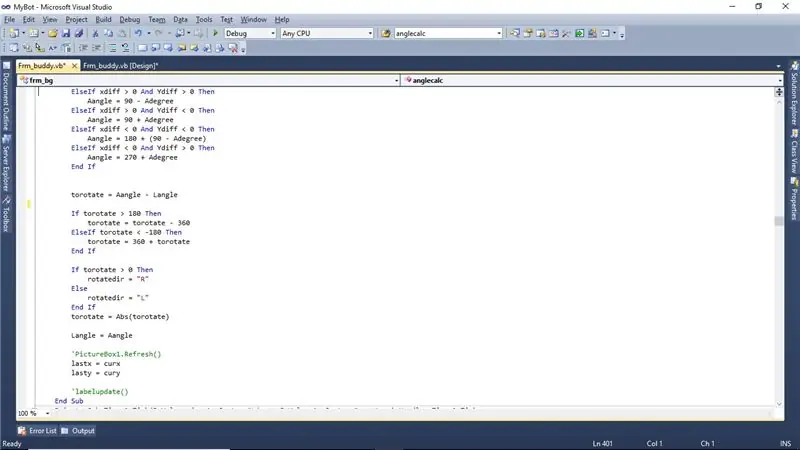Viewport: 800px width, 450px height.
Task: Click the editor scroll-down arrow
Action: pyautogui.click(x=779, y=404)
